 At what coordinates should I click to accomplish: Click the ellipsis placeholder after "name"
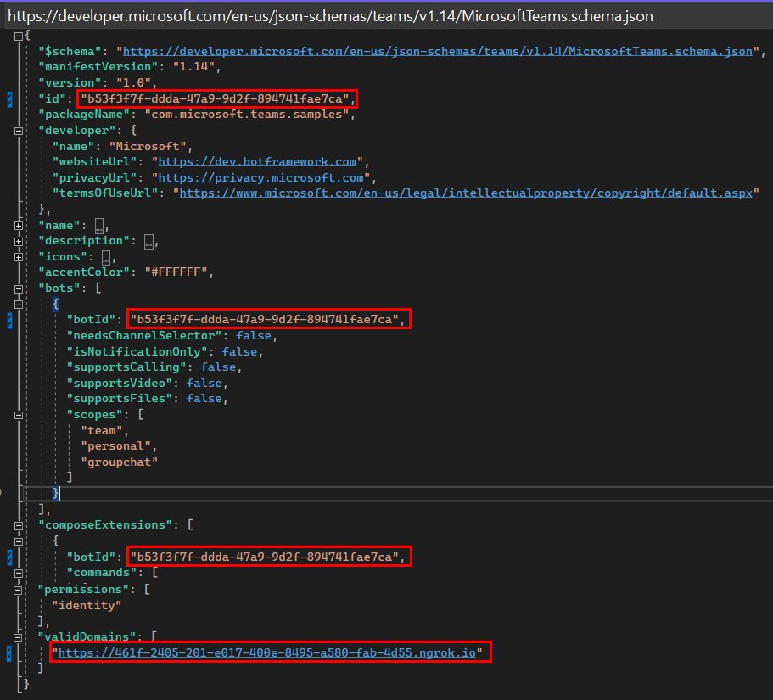point(99,226)
